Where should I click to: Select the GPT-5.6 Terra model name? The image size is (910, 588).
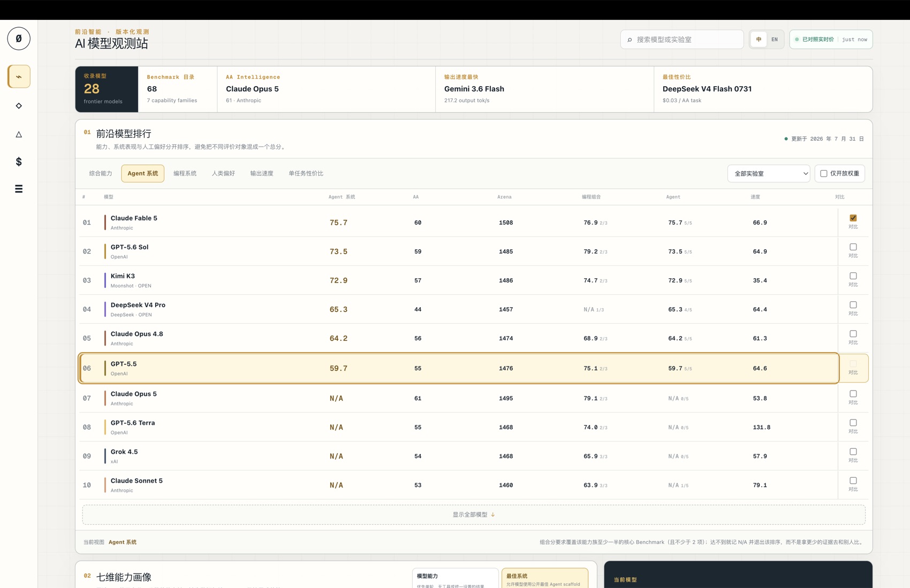[133, 423]
